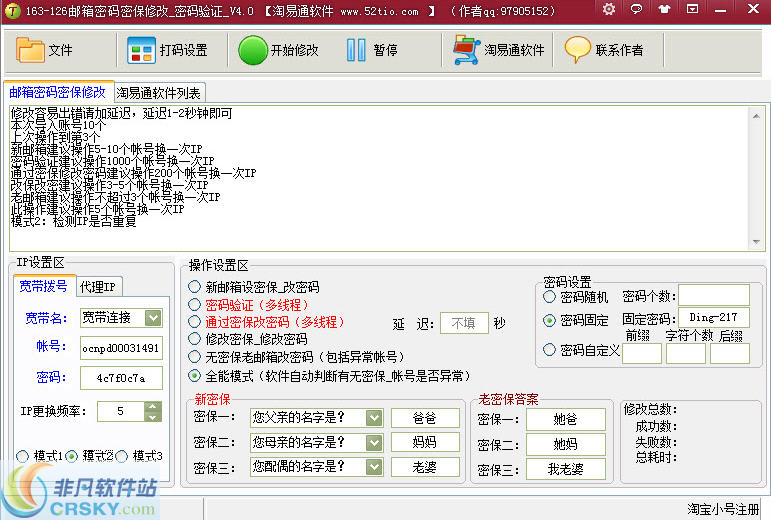Viewport: 771px width, 520px height.
Task: Select 新邮箱设密保_改密码 option
Action: pyautogui.click(x=195, y=287)
